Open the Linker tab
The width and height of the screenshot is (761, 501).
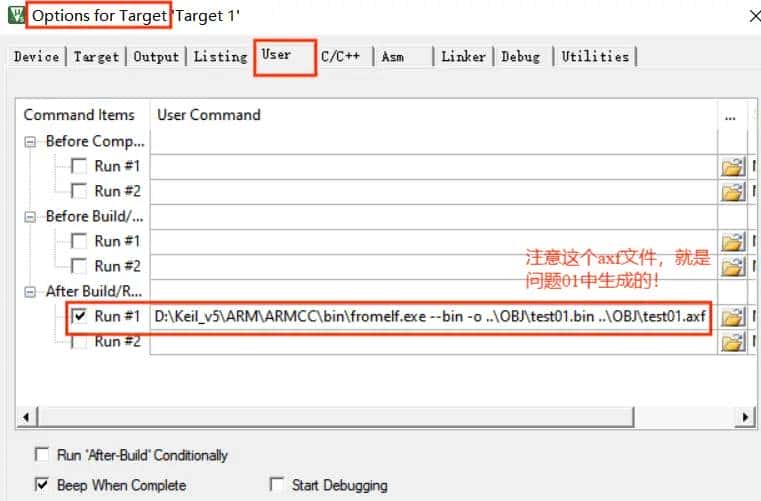[x=463, y=57]
